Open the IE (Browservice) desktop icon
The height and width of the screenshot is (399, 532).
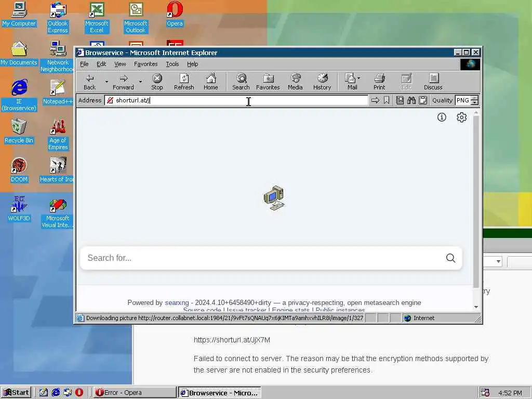pyautogui.click(x=19, y=96)
